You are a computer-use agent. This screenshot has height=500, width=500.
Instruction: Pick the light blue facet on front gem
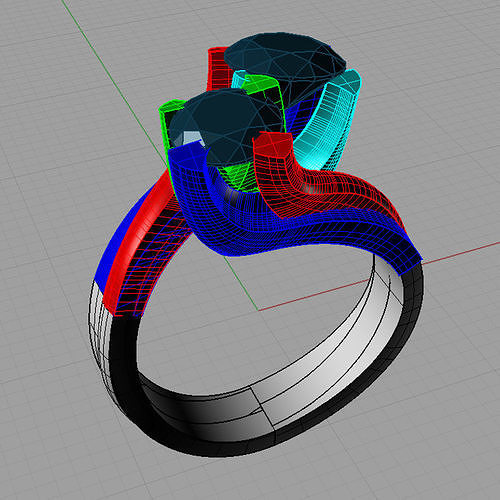(189, 139)
